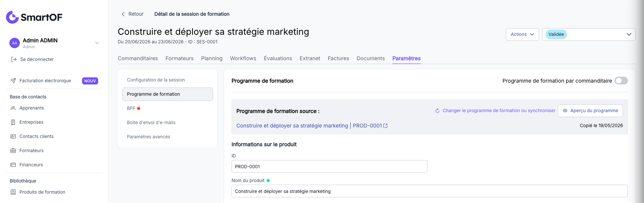Click the red dot next to BPF
The height and width of the screenshot is (203, 644).
pyautogui.click(x=139, y=108)
